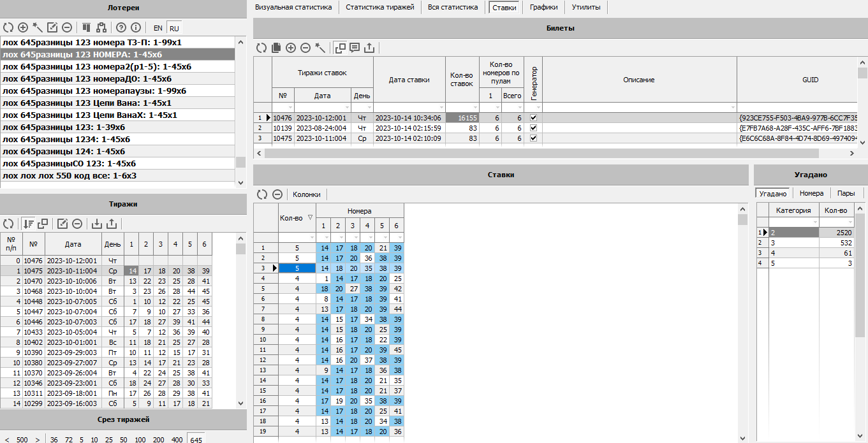868x443 pixels.
Task: Delete ticket with Билеты minus icon
Action: tap(305, 47)
